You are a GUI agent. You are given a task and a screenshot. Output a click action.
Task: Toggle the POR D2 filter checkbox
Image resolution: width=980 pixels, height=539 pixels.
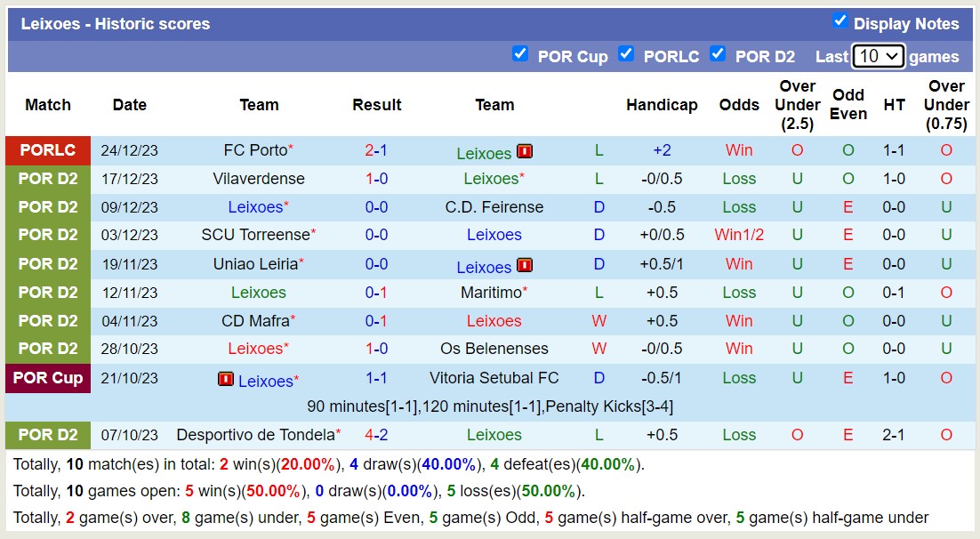click(x=718, y=54)
